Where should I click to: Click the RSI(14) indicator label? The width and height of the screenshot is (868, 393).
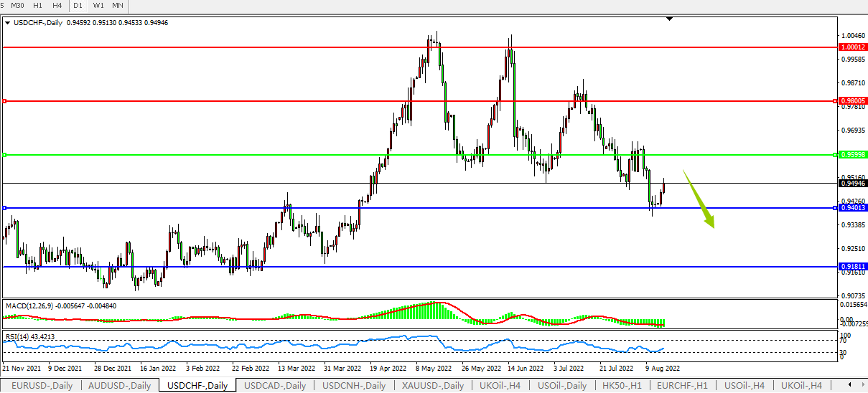[19, 336]
